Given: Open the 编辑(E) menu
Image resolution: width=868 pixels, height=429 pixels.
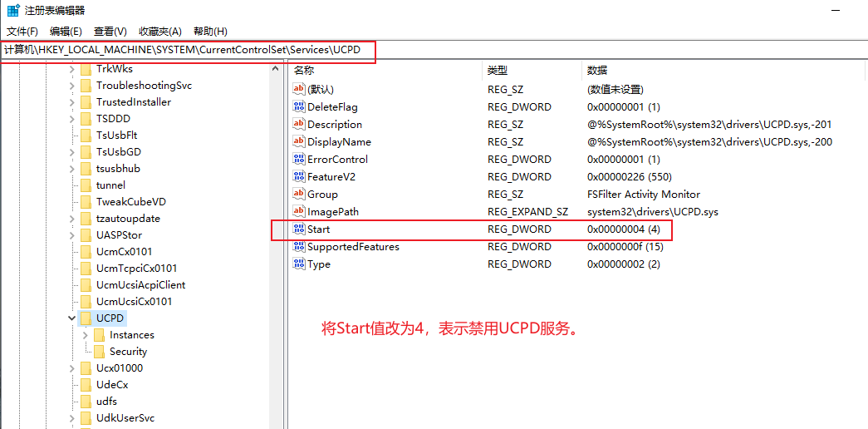Looking at the screenshot, I should click(x=66, y=32).
